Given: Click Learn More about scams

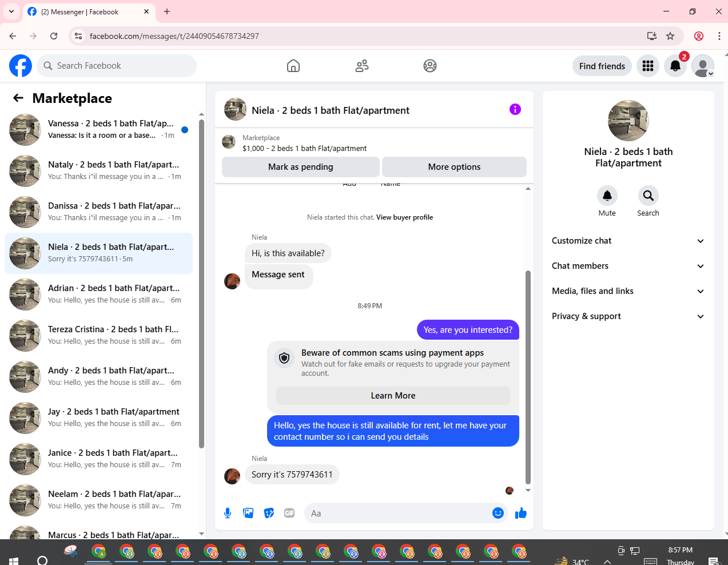Looking at the screenshot, I should point(393,396).
